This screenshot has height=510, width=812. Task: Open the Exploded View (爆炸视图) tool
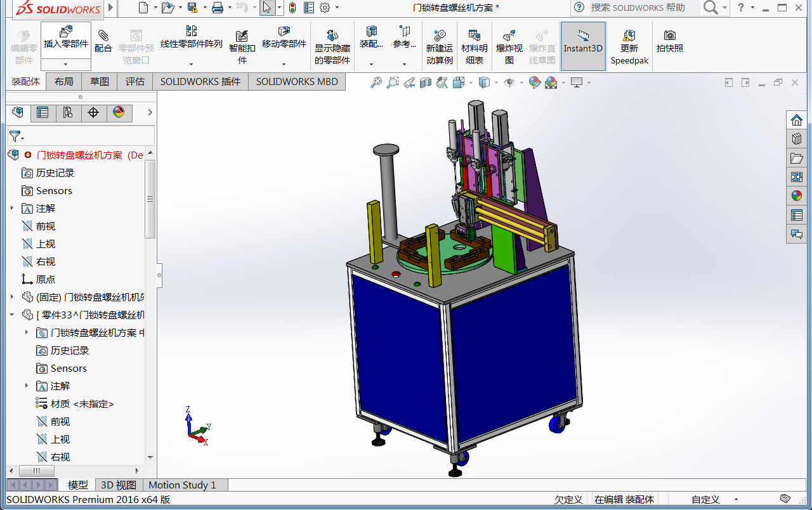click(x=509, y=37)
